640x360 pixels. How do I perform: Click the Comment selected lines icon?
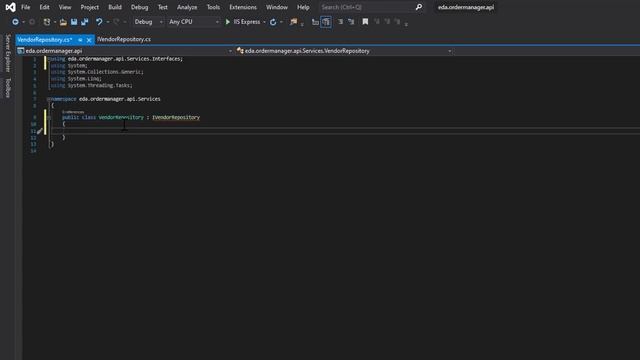point(340,22)
